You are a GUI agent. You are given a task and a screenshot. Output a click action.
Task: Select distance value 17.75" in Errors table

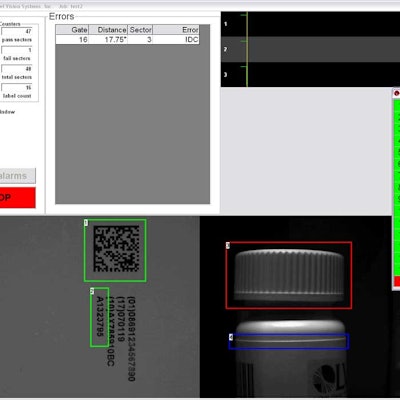(x=108, y=39)
